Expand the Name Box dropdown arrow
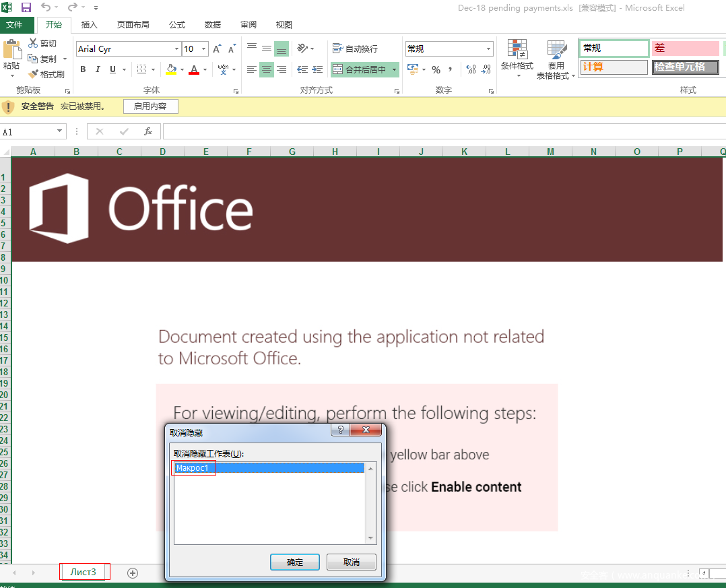The width and height of the screenshot is (726, 588). click(x=59, y=131)
